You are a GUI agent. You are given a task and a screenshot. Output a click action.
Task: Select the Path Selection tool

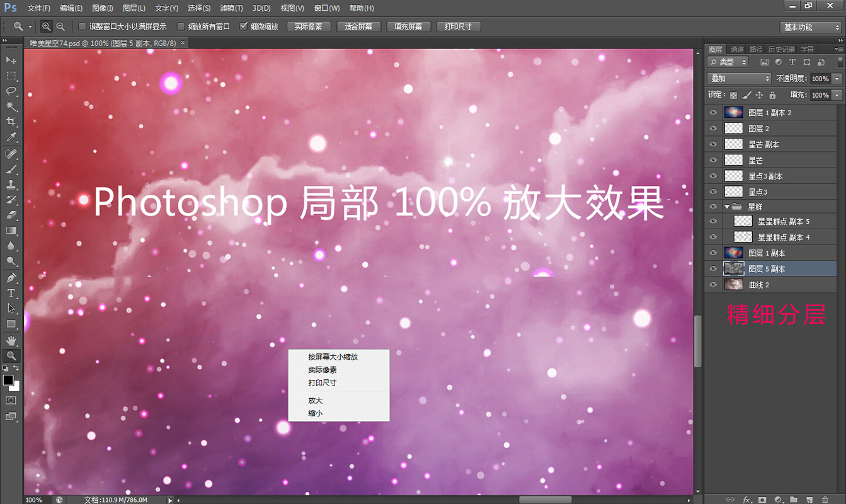click(11, 308)
